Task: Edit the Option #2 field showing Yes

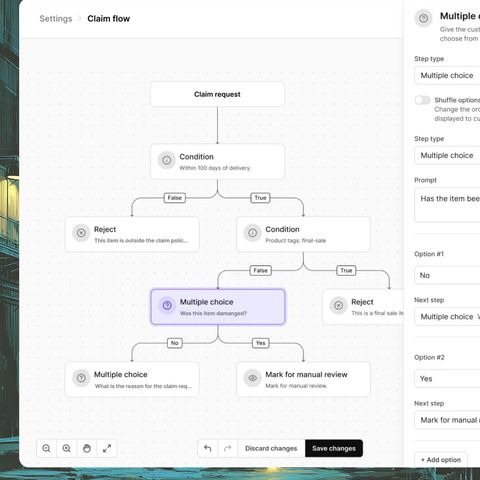Action: pyautogui.click(x=447, y=379)
